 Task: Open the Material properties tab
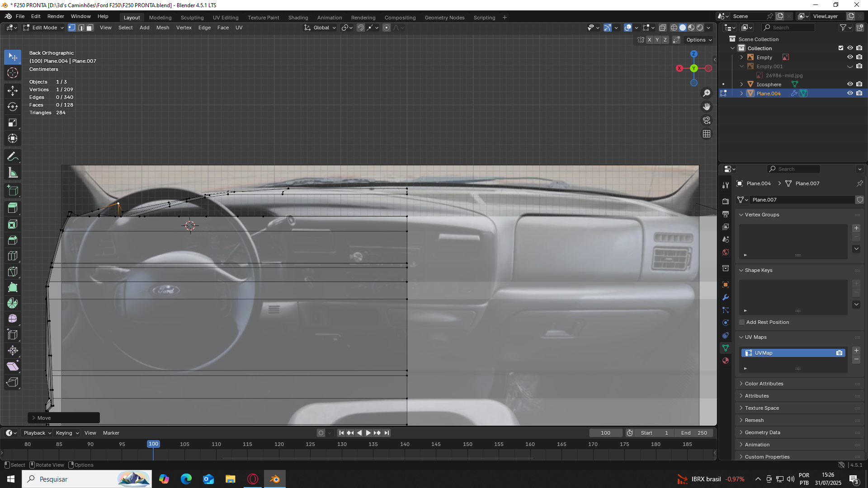point(726,361)
